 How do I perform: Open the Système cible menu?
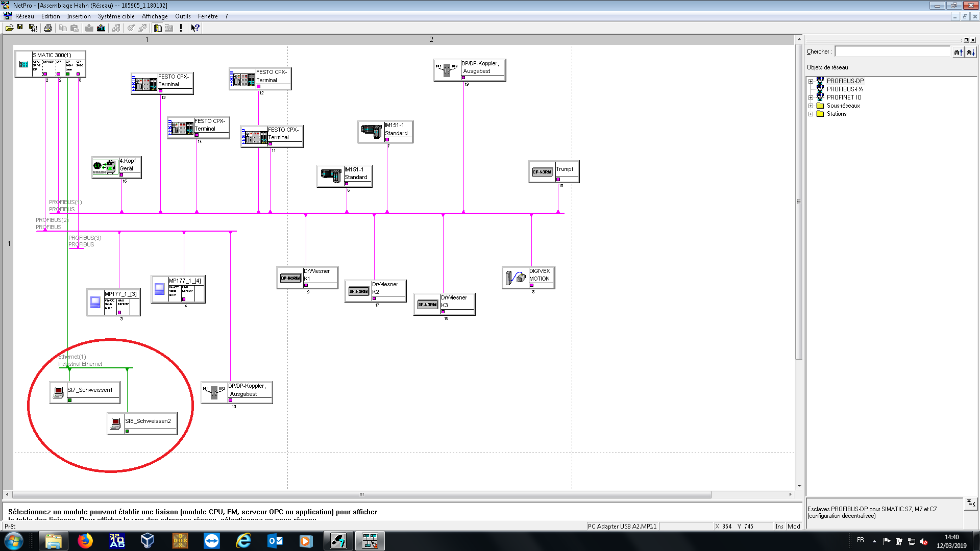coord(116,16)
